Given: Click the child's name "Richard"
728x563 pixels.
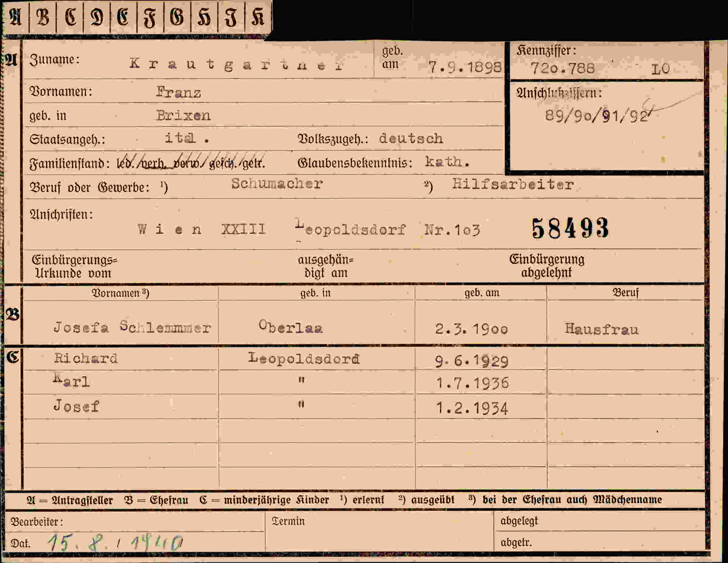Looking at the screenshot, I should 86,358.
